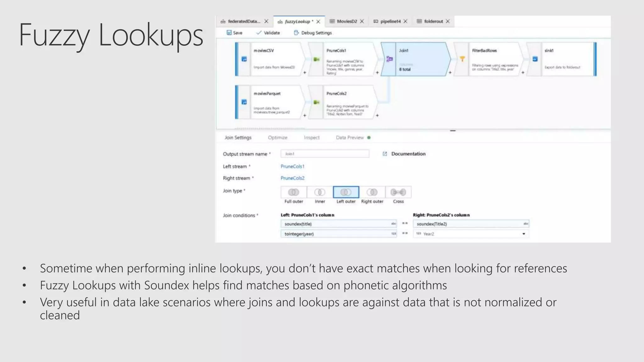Click the sink1 export node icon
This screenshot has width=644, height=362.
click(535, 59)
